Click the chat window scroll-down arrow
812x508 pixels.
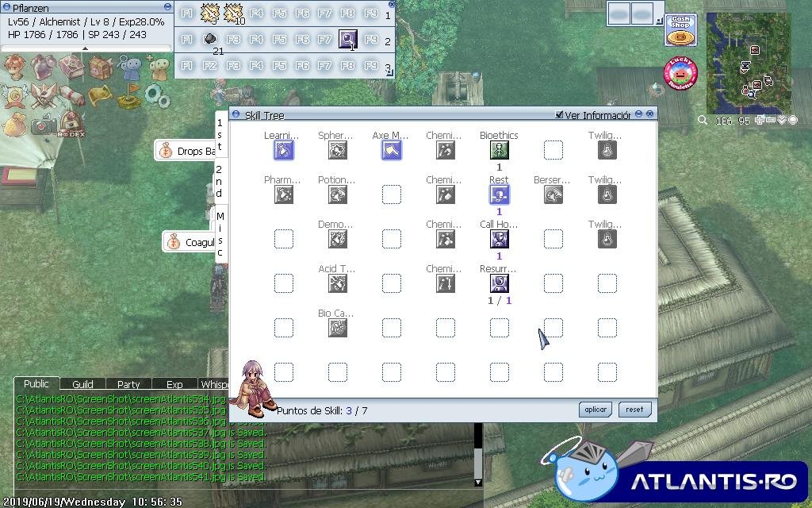[x=478, y=482]
